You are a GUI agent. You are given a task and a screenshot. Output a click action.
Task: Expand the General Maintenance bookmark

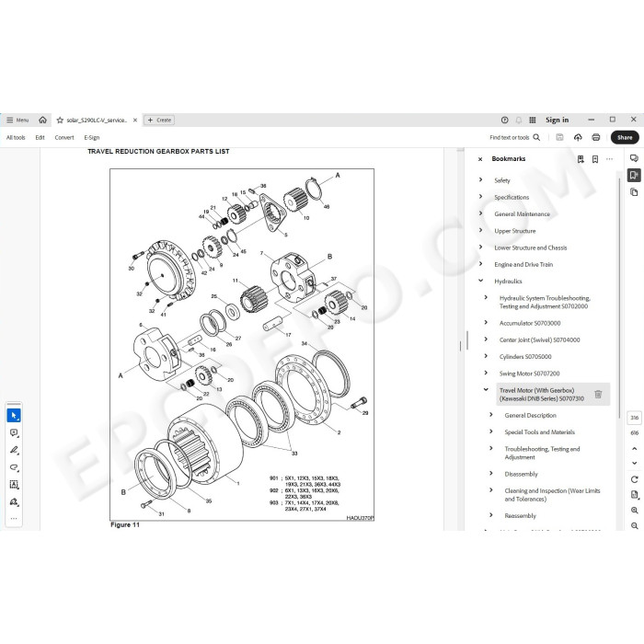[x=480, y=213]
